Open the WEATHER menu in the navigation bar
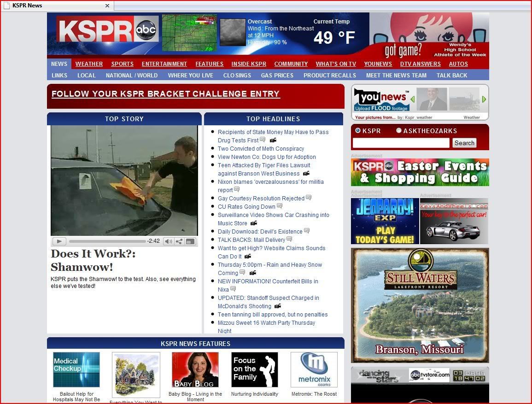Image resolution: width=532 pixels, height=404 pixels. (x=89, y=64)
